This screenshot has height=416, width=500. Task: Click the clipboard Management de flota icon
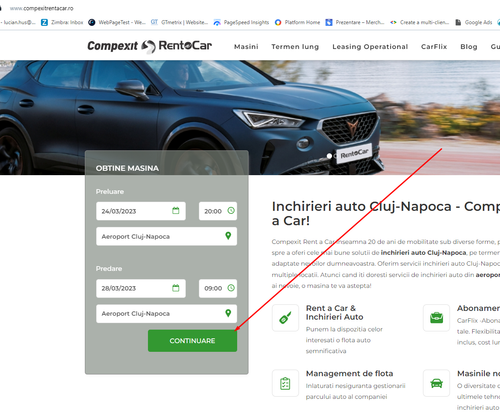click(x=285, y=383)
